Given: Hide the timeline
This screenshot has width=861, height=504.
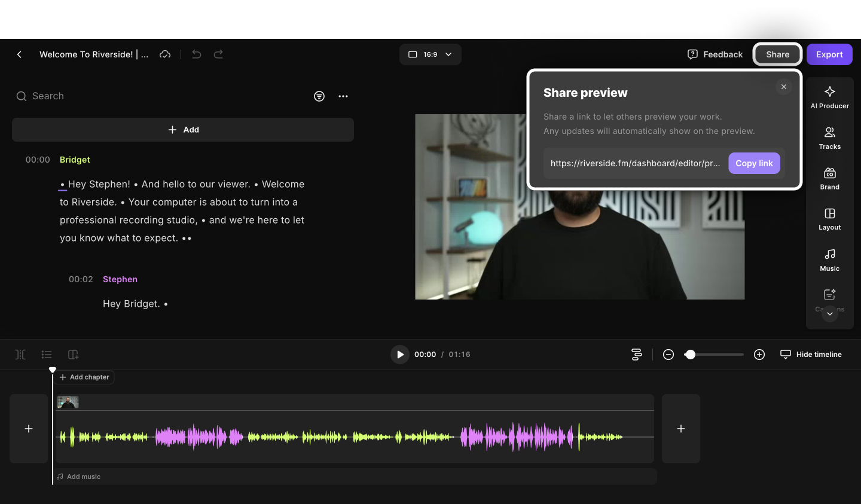Looking at the screenshot, I should click(x=811, y=355).
